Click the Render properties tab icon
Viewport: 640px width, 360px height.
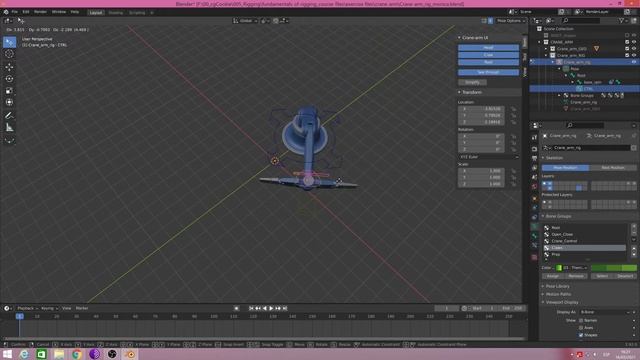[x=534, y=149]
